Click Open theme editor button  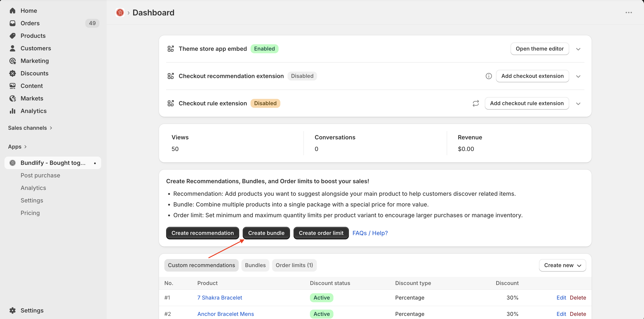(x=539, y=49)
